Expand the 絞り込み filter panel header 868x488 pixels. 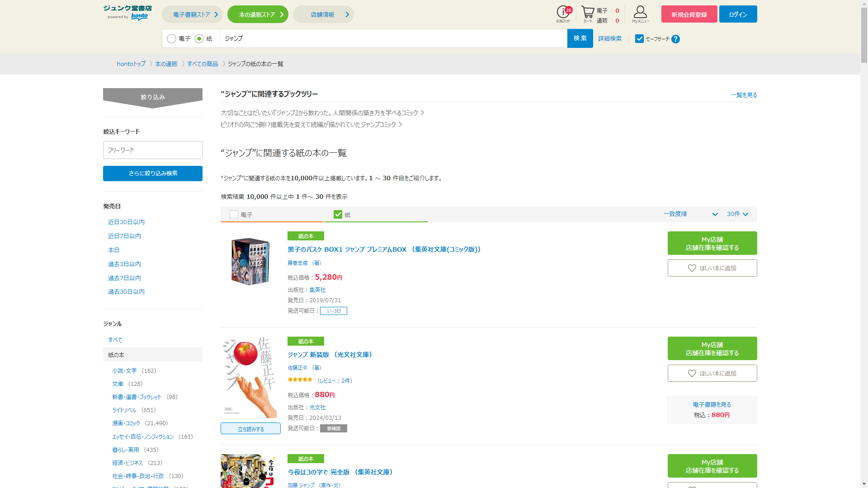[x=153, y=97]
